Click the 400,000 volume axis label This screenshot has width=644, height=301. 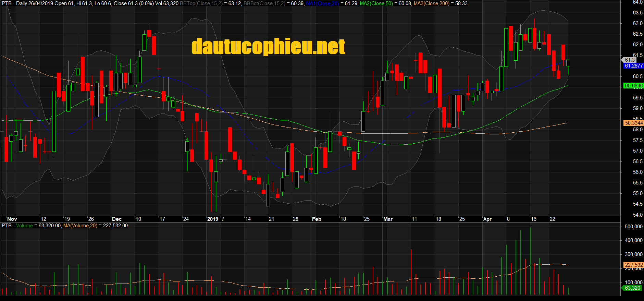pos(633,240)
